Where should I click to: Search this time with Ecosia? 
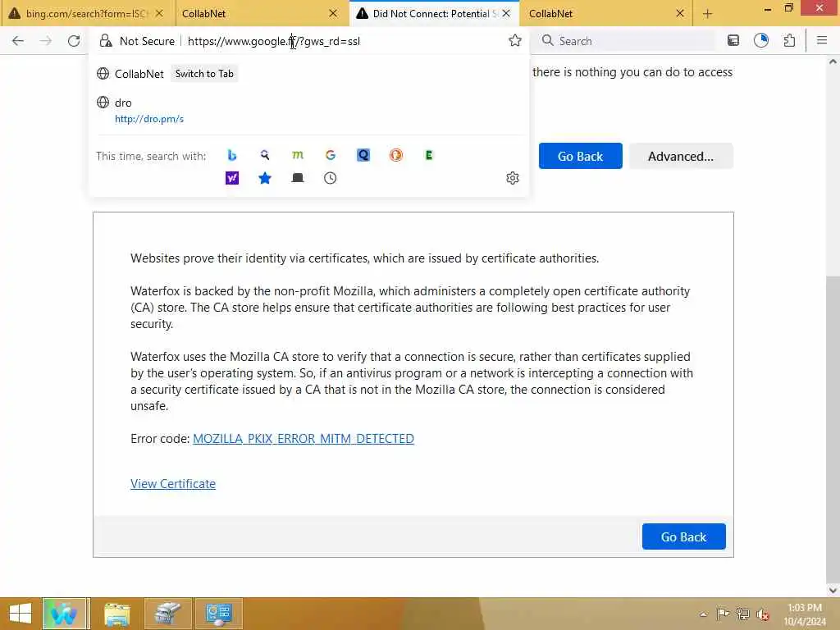coord(428,155)
